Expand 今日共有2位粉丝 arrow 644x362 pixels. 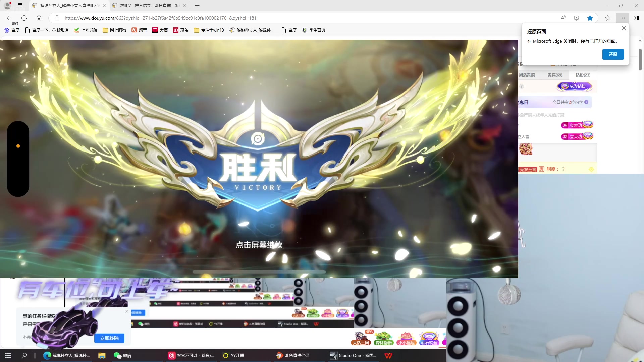(x=586, y=102)
